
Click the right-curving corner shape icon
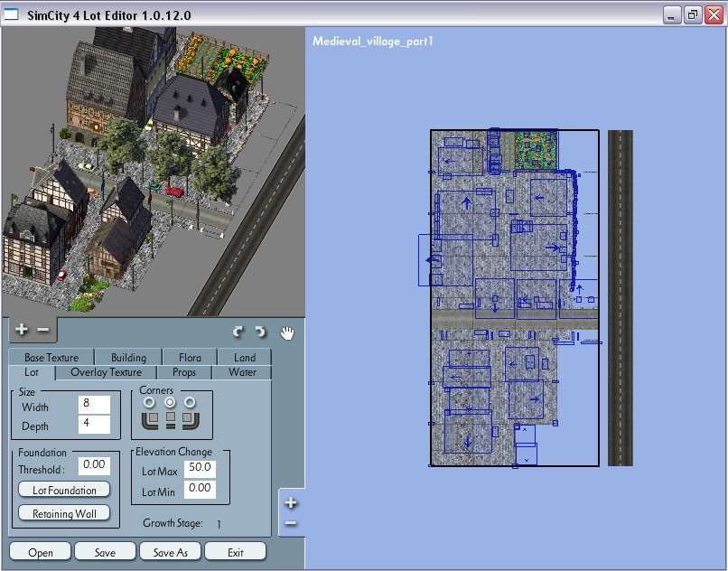click(191, 419)
